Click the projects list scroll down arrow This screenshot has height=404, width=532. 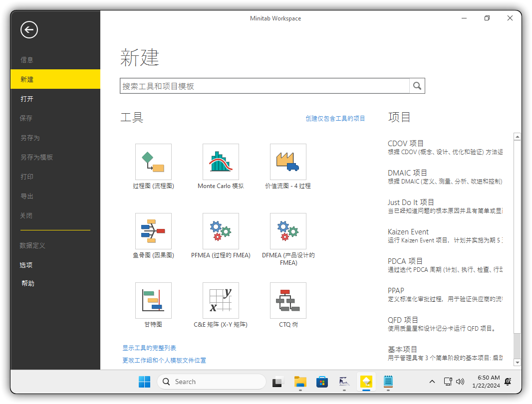pos(517,362)
